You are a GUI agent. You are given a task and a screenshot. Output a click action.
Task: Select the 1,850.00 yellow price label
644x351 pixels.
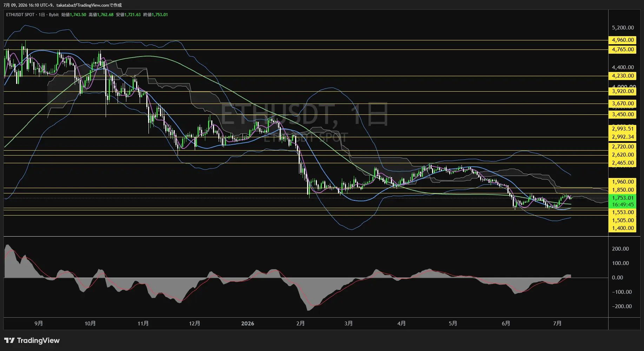click(623, 190)
